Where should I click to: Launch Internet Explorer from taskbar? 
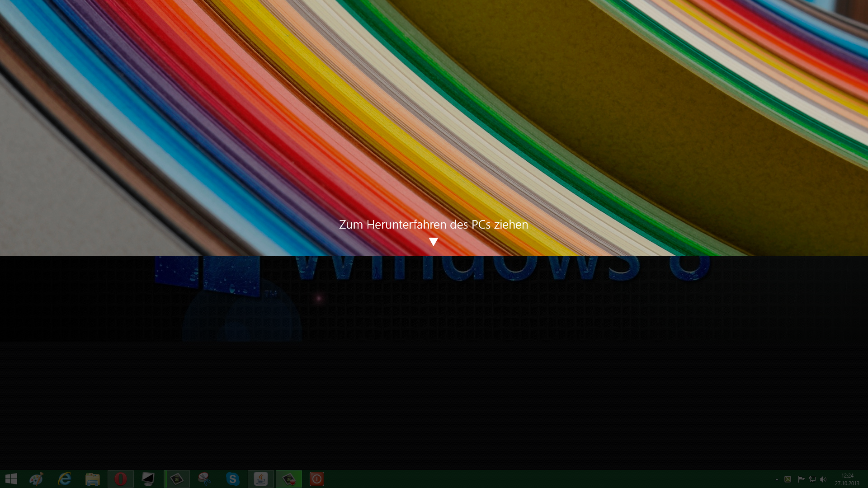(65, 479)
